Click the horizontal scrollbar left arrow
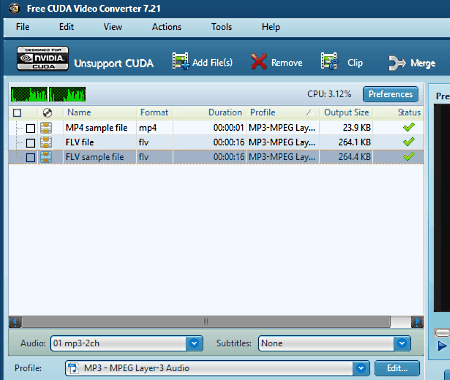This screenshot has height=380, width=450. click(x=15, y=322)
